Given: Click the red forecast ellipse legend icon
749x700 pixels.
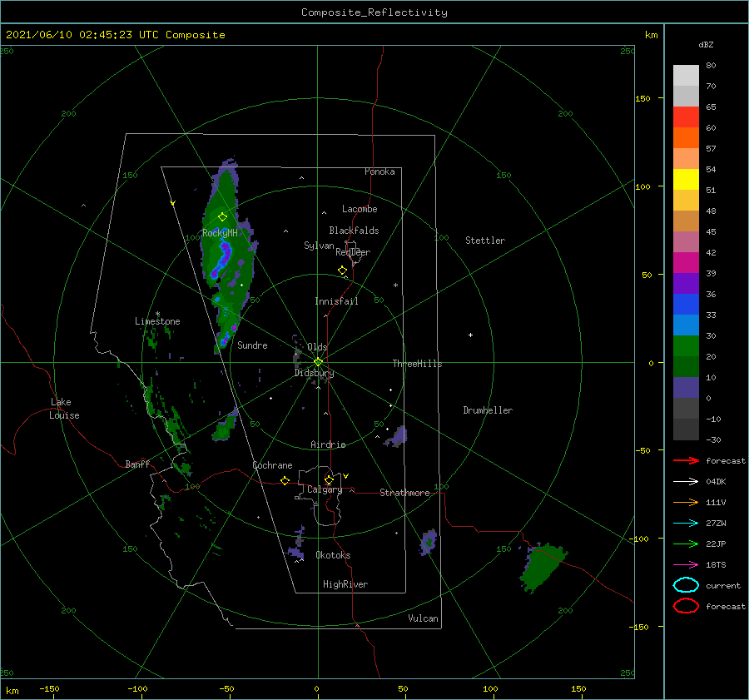Looking at the screenshot, I should [686, 606].
